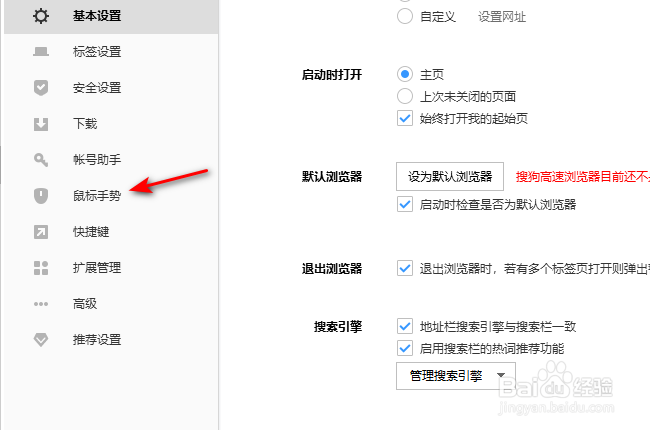Click the key icon beside 帐号助手
The image size is (650, 430).
tap(41, 160)
